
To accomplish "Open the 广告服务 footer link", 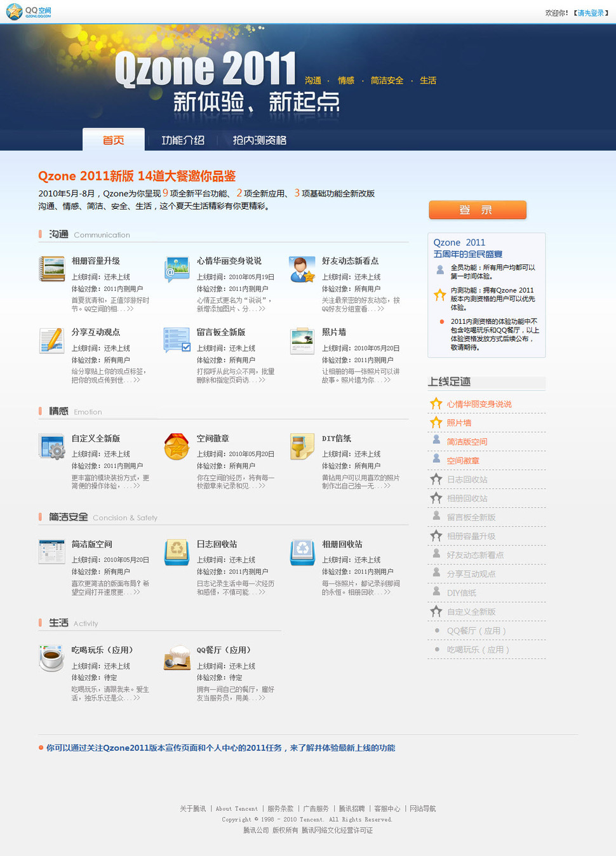I will point(316,808).
